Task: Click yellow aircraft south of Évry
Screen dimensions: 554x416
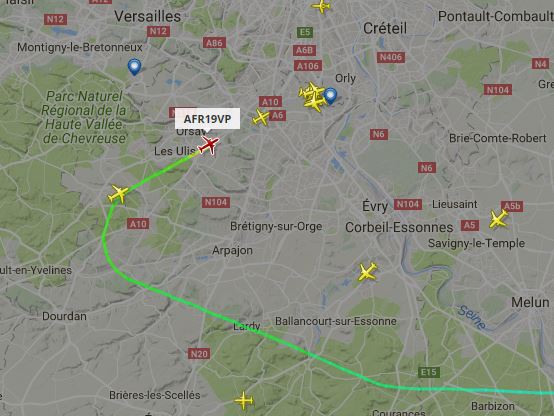Action: pos(367,272)
